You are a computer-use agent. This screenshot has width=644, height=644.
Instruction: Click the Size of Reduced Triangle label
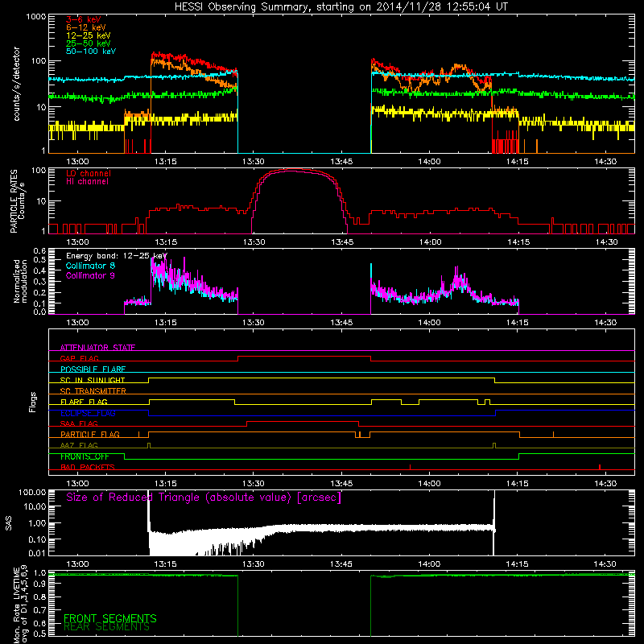[x=204, y=497]
